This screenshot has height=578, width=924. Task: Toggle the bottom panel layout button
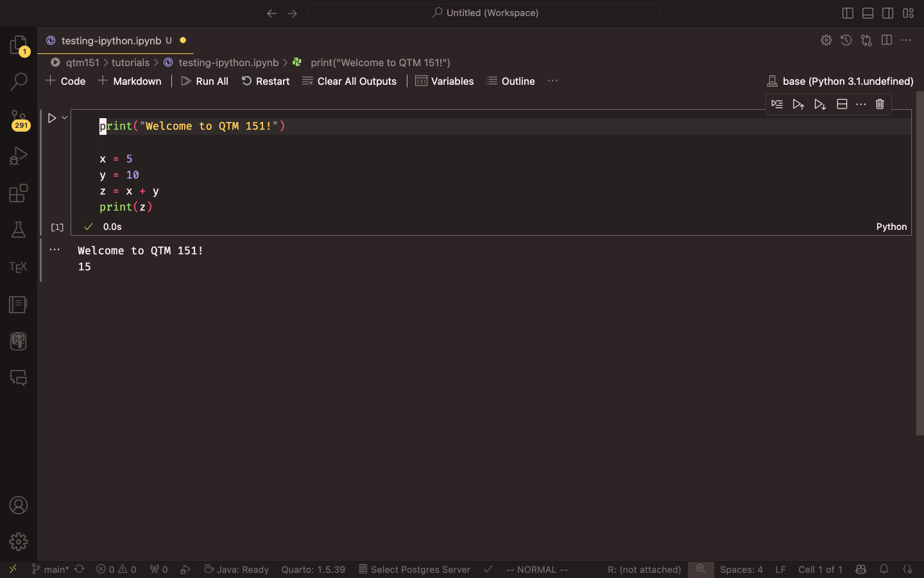tap(868, 13)
